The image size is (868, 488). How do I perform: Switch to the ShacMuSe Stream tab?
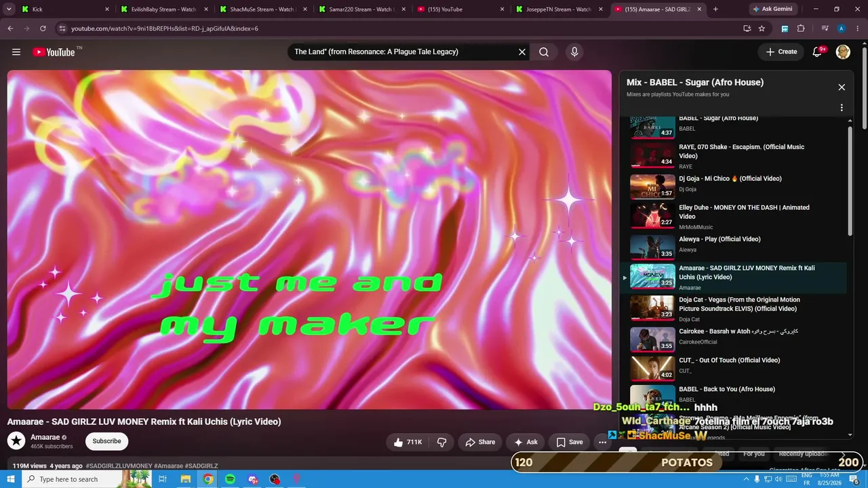(x=263, y=9)
